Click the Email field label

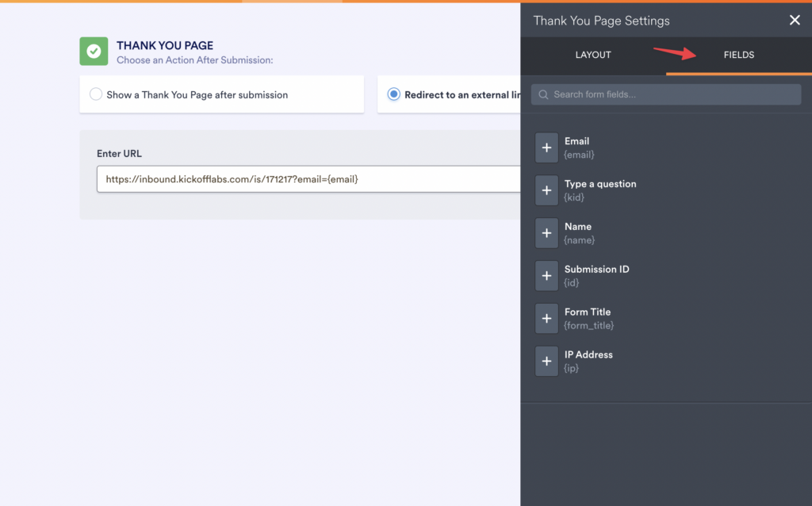(576, 141)
